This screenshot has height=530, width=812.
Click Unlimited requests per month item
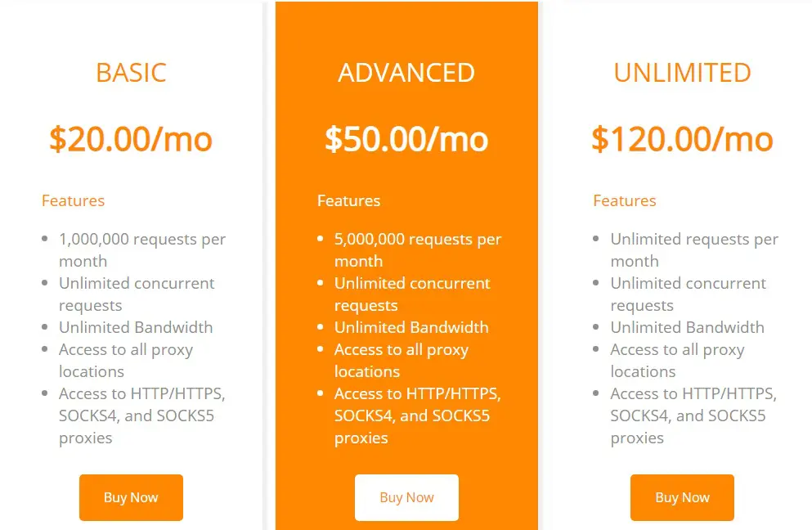694,249
